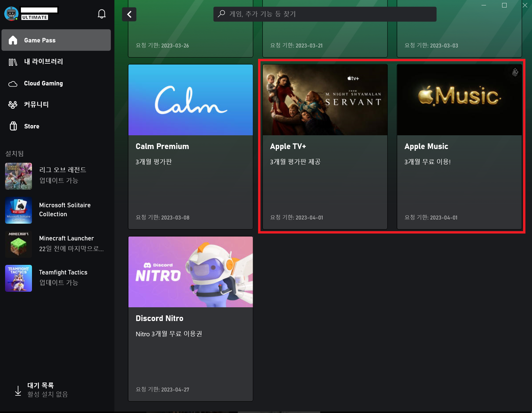Select the Game Pass home icon

(x=13, y=40)
